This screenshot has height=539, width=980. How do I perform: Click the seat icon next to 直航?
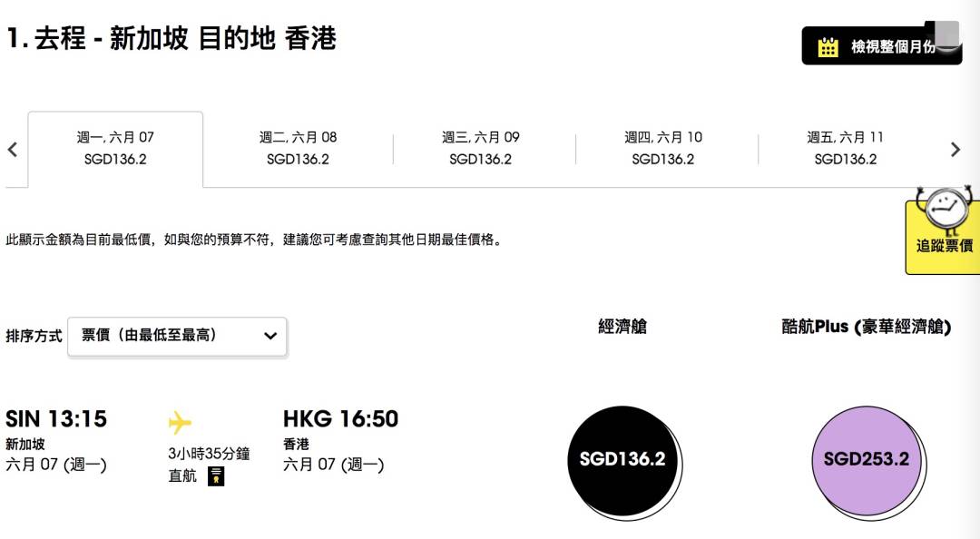pos(216,475)
